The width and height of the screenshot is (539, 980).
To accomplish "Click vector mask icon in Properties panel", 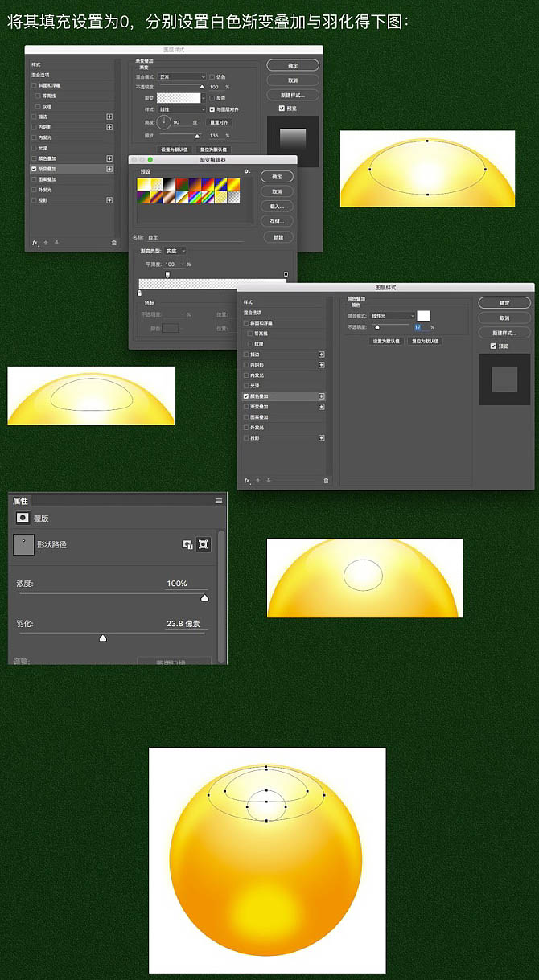I will point(204,544).
